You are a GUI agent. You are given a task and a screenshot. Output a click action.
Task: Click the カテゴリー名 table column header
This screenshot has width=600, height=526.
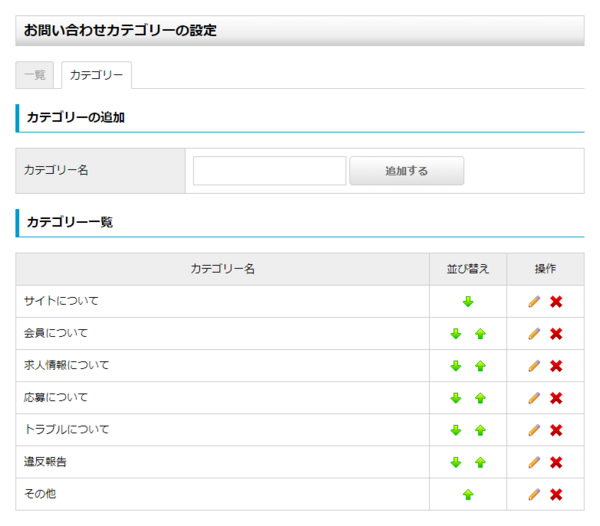pyautogui.click(x=222, y=269)
